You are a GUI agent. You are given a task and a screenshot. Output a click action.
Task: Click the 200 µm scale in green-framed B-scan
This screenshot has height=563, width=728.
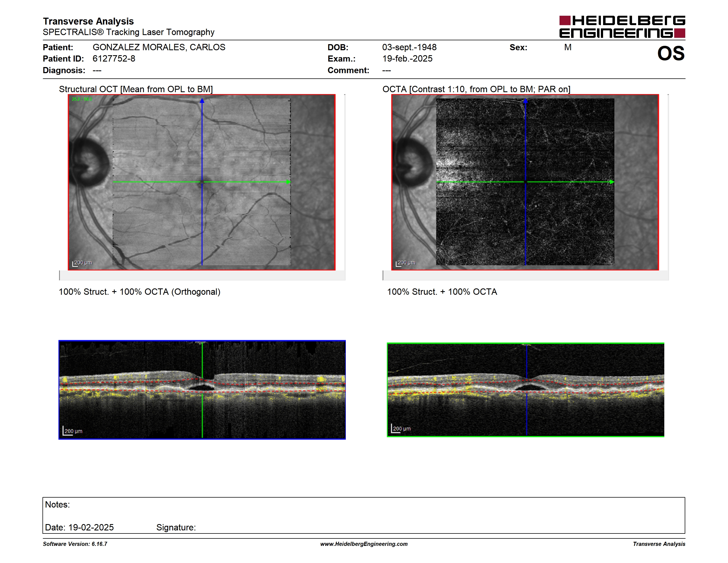401,428
